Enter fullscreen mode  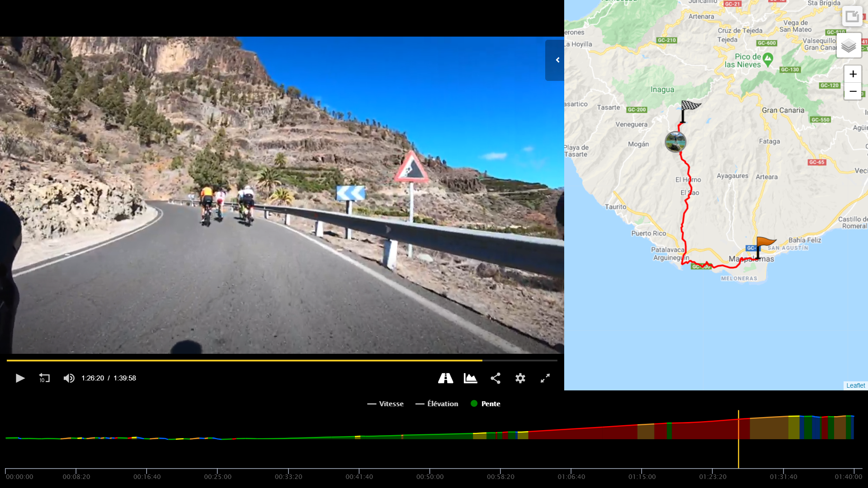click(x=545, y=378)
